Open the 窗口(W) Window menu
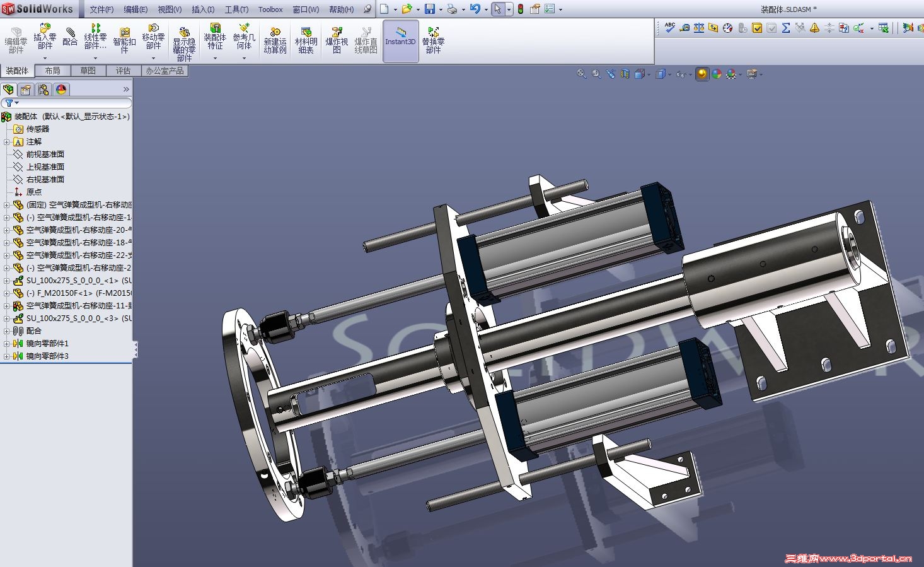 (306, 9)
